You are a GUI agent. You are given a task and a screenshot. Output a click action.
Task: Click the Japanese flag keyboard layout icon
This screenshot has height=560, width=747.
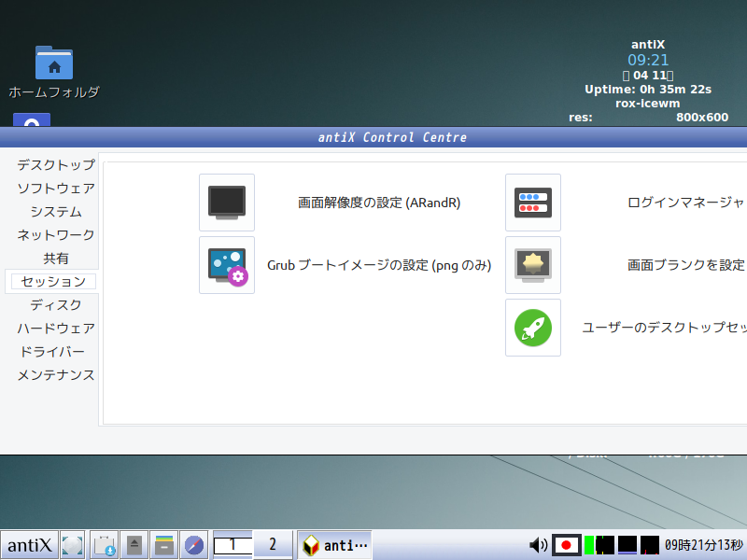pyautogui.click(x=567, y=545)
